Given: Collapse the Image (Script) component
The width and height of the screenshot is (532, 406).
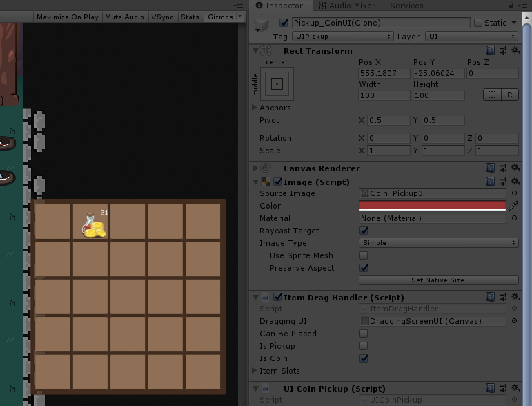Looking at the screenshot, I should pyautogui.click(x=255, y=182).
